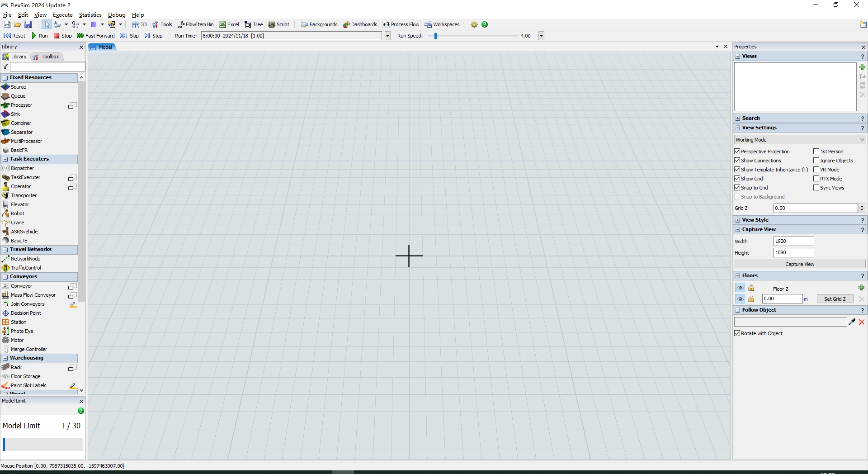
Task: Select the Model view tab
Action: (x=102, y=47)
